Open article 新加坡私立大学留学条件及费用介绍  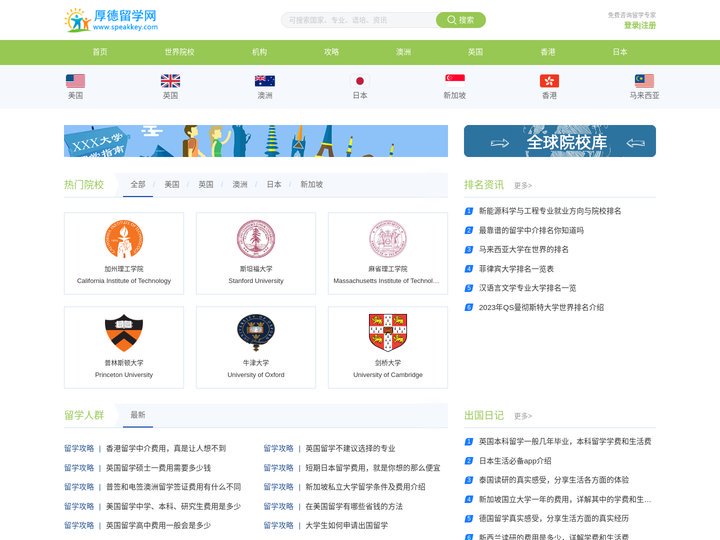366,487
